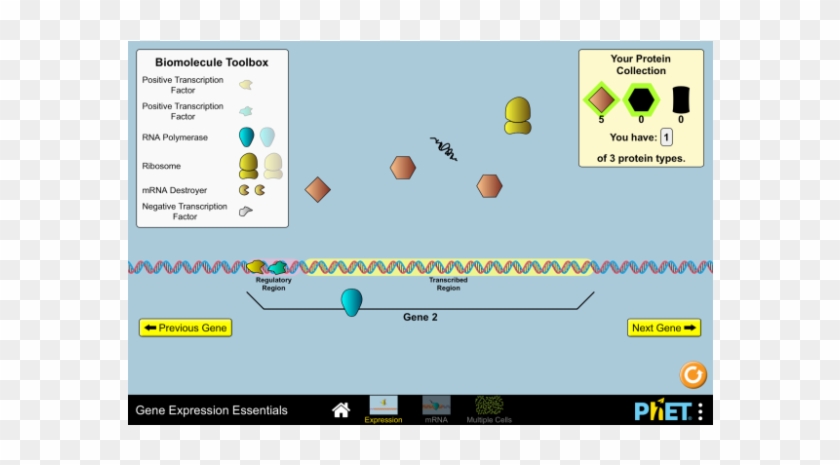This screenshot has width=840, height=465.
Task: Click the Transcribed Region of the DNA
Action: pyautogui.click(x=449, y=267)
